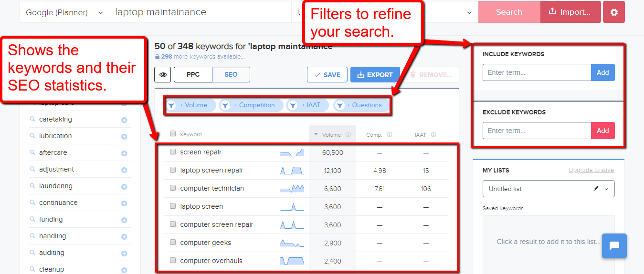Add lubrication with its plus icon
This screenshot has width=644, height=274.
pos(124,137)
